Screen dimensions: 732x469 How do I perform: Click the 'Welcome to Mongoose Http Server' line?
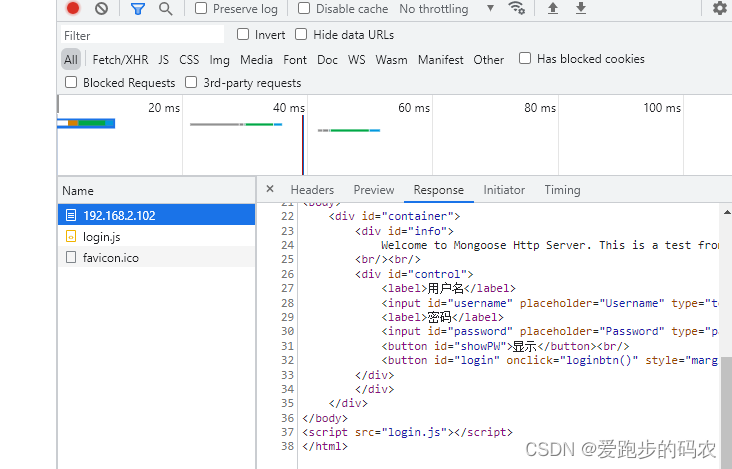point(549,245)
